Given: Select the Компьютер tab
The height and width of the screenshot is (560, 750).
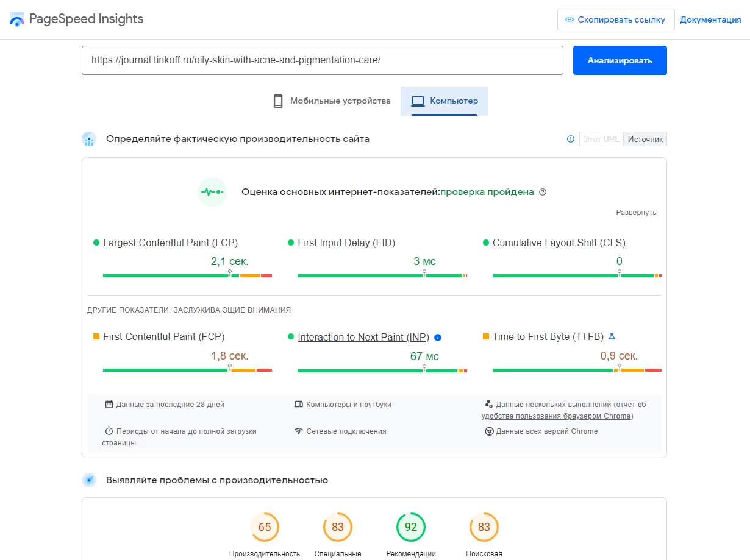Looking at the screenshot, I should click(445, 101).
